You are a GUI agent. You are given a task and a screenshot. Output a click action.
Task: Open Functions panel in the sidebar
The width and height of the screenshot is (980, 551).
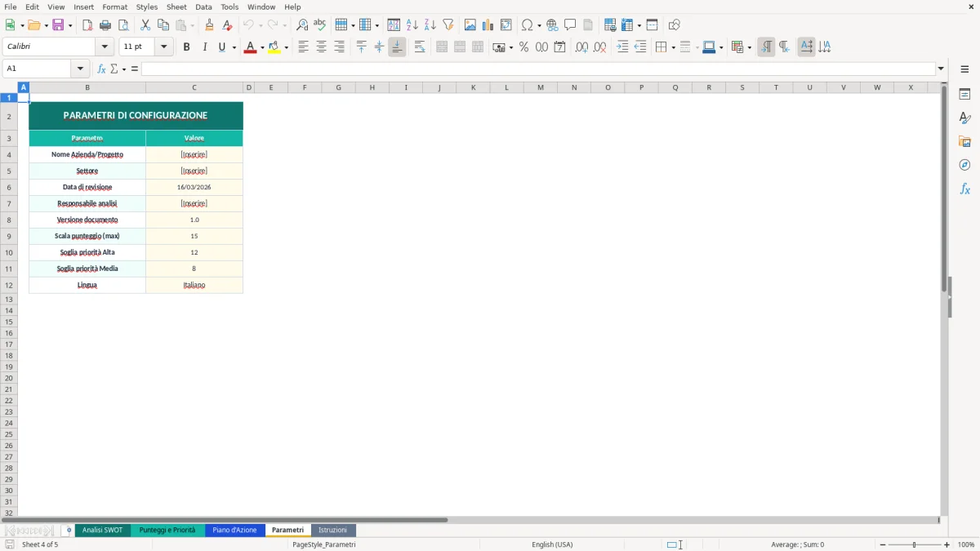tap(964, 189)
